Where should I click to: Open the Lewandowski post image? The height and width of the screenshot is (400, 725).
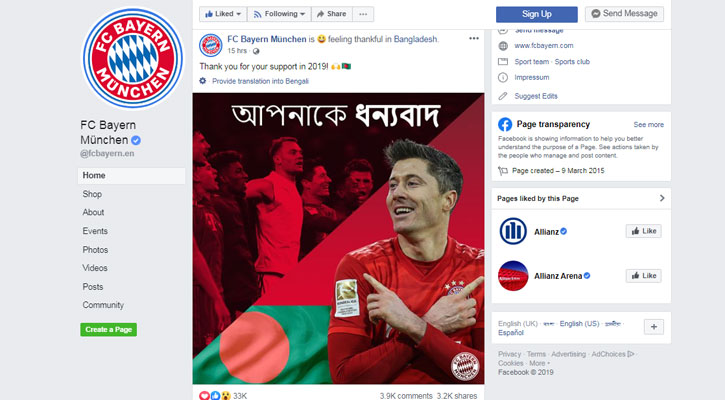(338, 238)
